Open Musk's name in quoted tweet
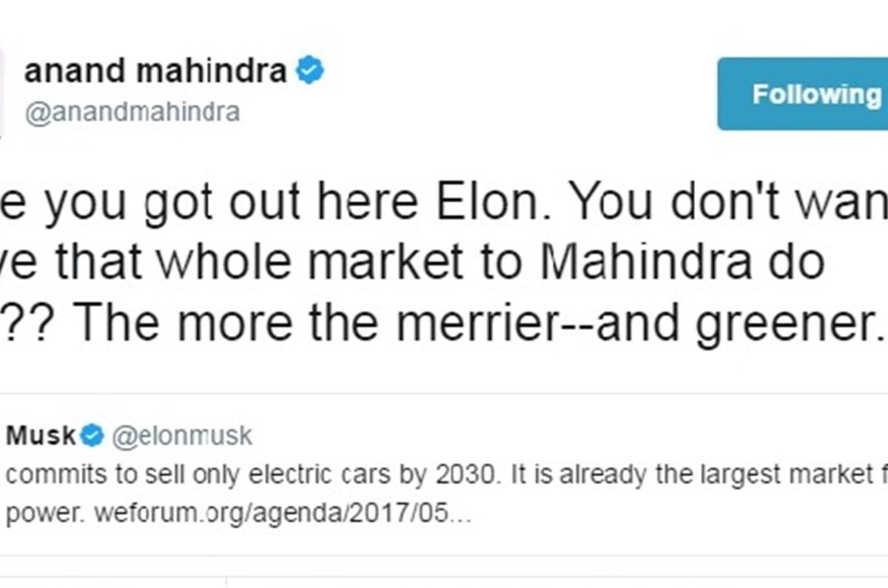Image resolution: width=888 pixels, height=588 pixels. tap(41, 436)
